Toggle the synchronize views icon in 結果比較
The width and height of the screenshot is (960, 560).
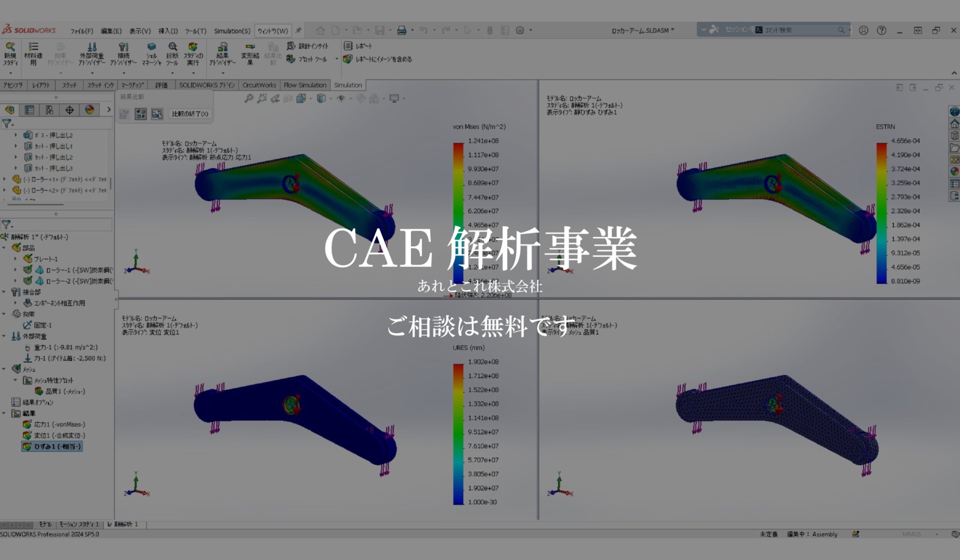tap(140, 114)
